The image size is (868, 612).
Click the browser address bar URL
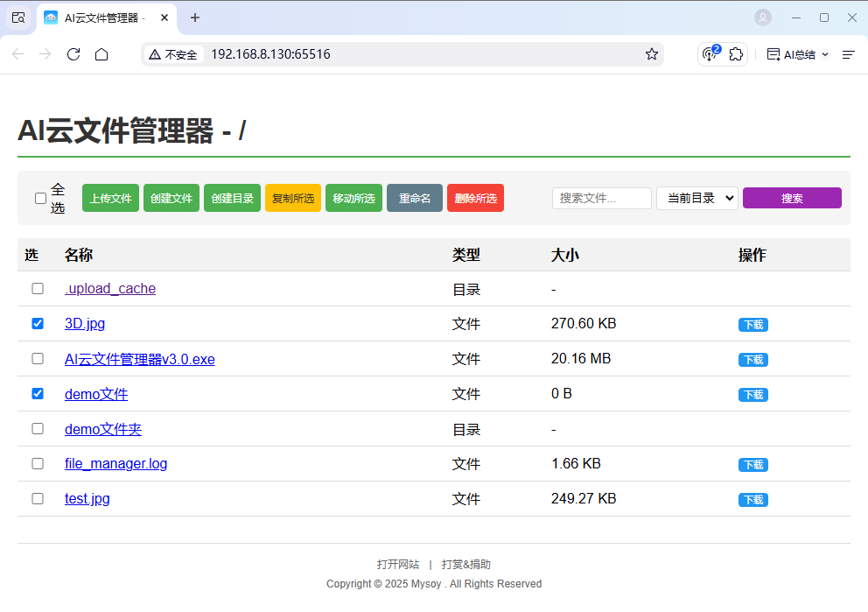pyautogui.click(x=270, y=54)
